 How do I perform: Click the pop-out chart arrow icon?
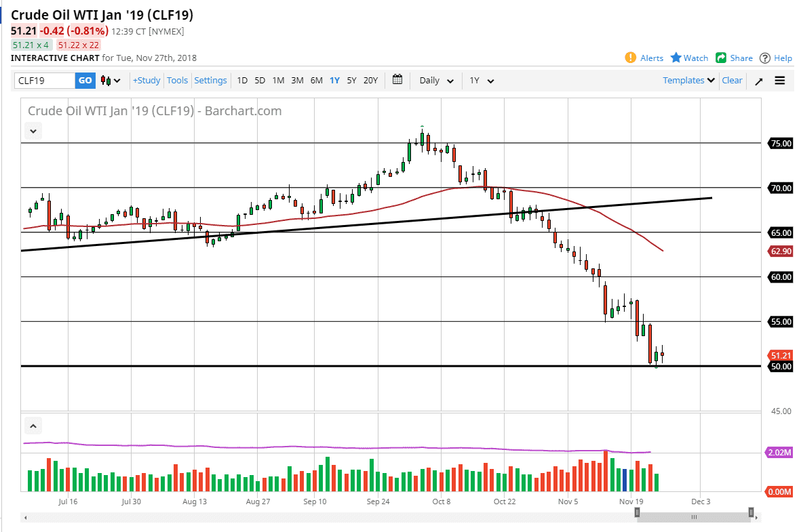click(760, 80)
